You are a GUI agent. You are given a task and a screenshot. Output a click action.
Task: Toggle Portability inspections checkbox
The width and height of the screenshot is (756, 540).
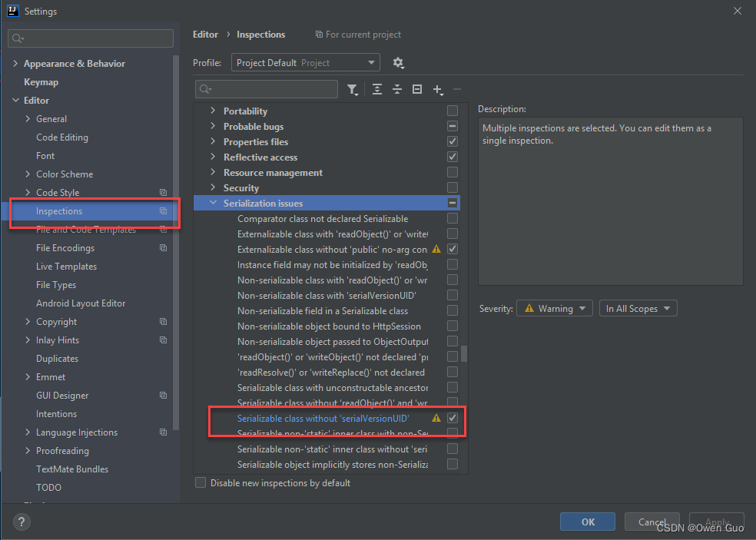453,111
